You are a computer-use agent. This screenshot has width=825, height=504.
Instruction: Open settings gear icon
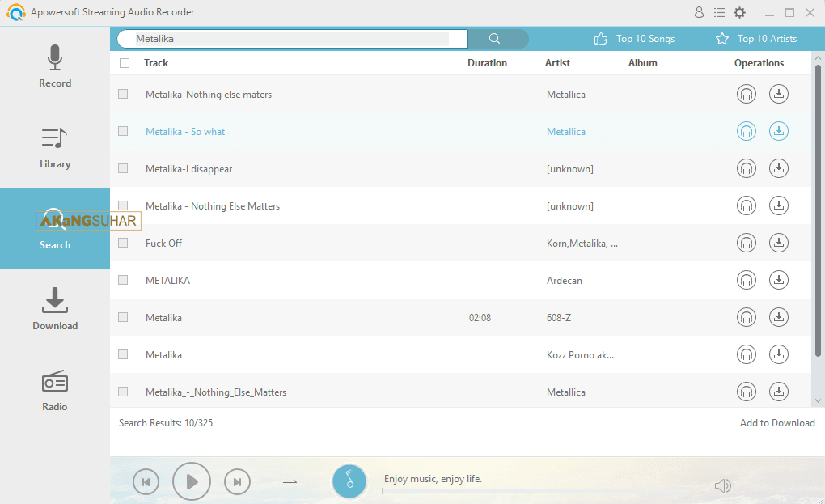tap(740, 12)
